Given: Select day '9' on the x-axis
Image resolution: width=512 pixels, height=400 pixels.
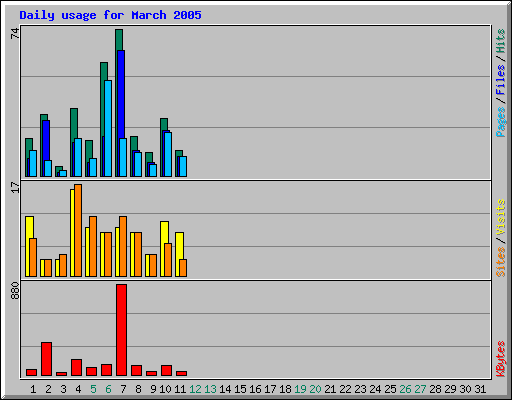Looking at the screenshot, I should pyautogui.click(x=153, y=389).
